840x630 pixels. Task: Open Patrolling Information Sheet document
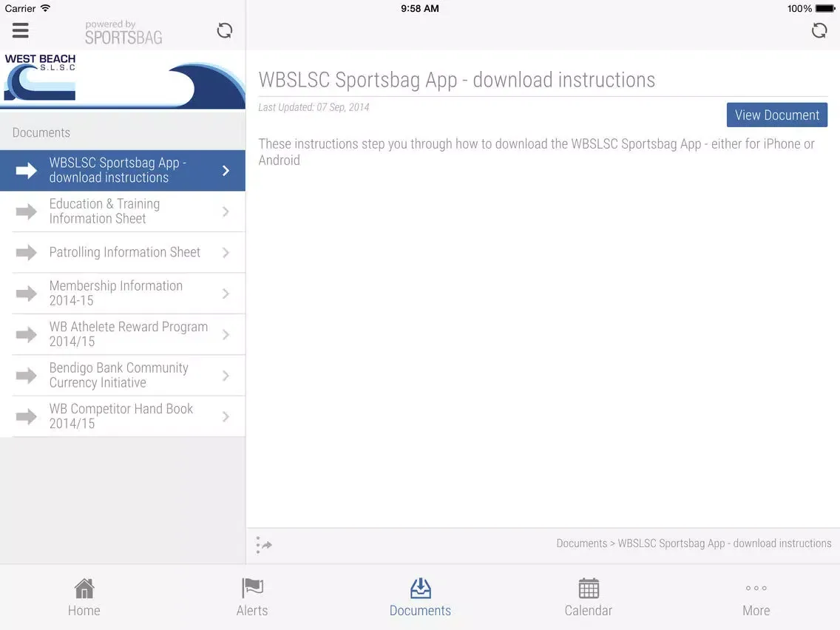coord(123,252)
